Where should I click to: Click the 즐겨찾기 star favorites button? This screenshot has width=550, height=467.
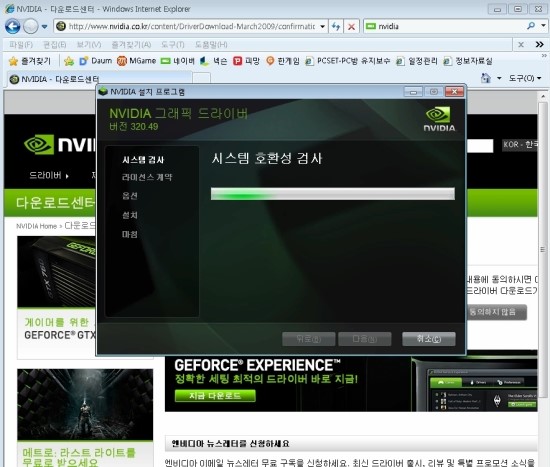30,61
